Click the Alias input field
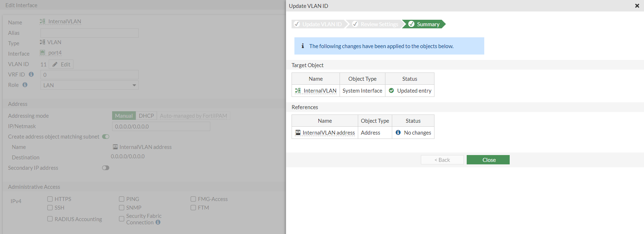This screenshot has height=234, width=644. [90, 33]
